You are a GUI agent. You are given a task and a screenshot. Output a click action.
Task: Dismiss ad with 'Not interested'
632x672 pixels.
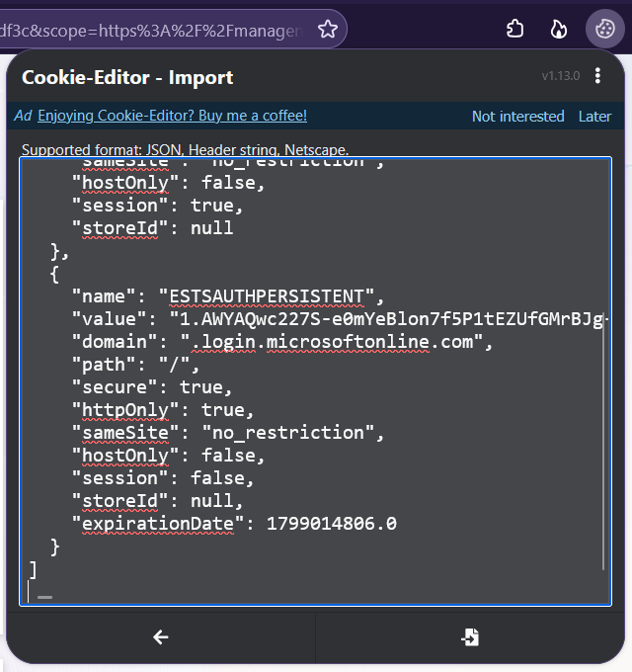pos(517,117)
